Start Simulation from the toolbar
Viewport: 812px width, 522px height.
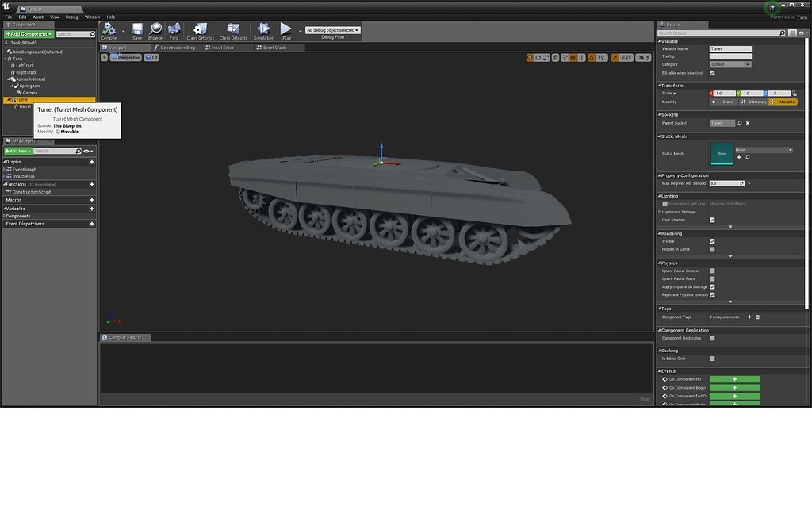(x=264, y=31)
